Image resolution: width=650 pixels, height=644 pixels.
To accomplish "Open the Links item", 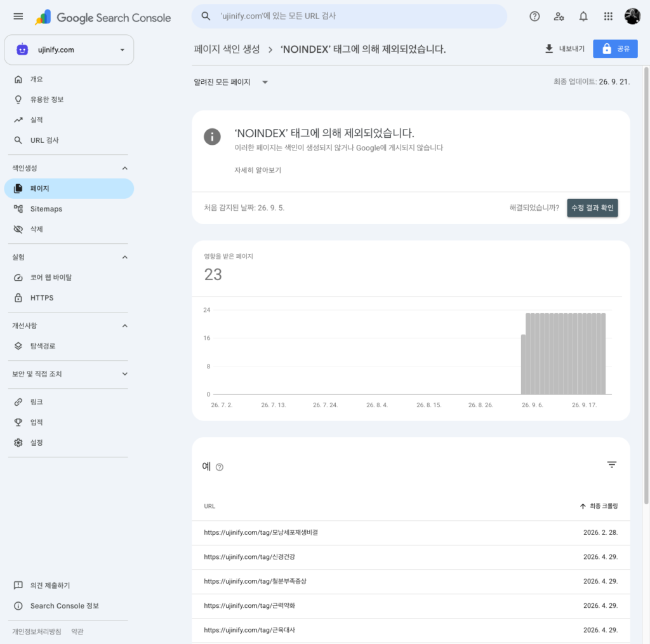I will [x=69, y=402].
